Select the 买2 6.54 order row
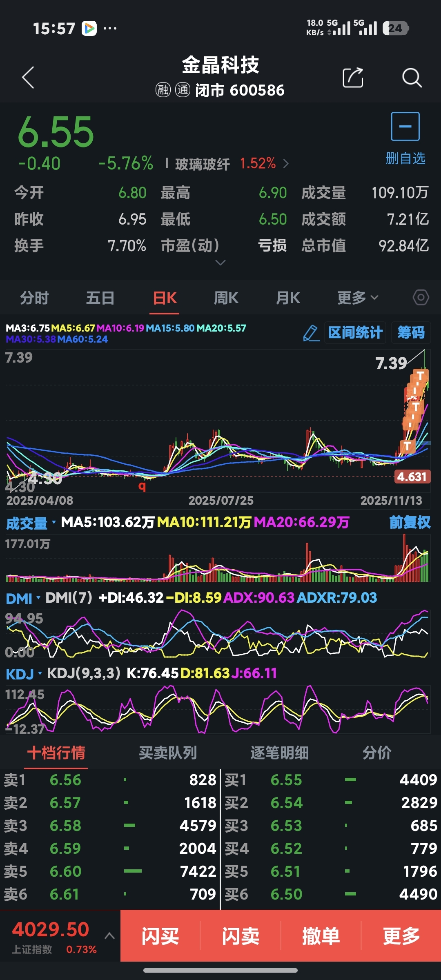 point(331,803)
